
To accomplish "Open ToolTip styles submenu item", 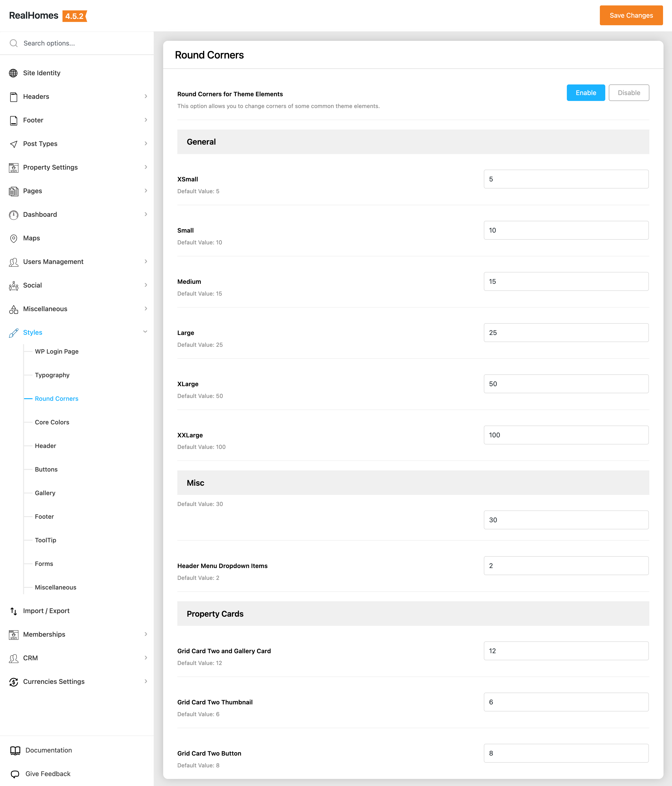I will click(46, 540).
